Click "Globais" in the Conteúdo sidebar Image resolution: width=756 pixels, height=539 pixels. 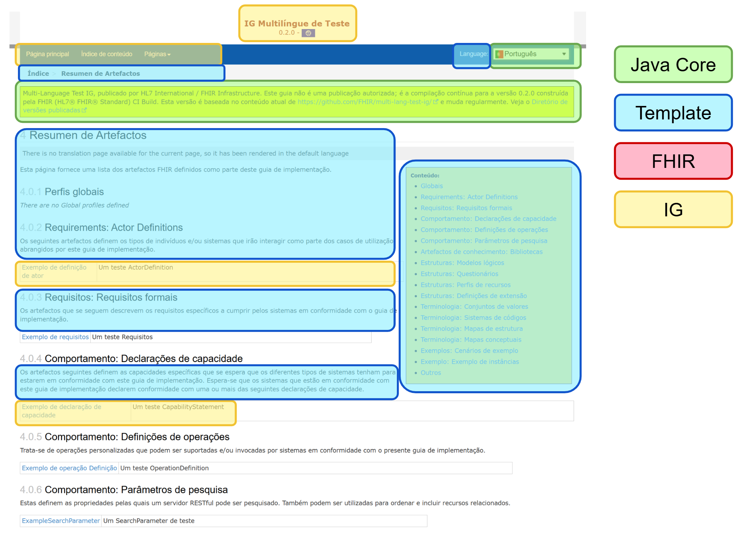[x=432, y=186]
